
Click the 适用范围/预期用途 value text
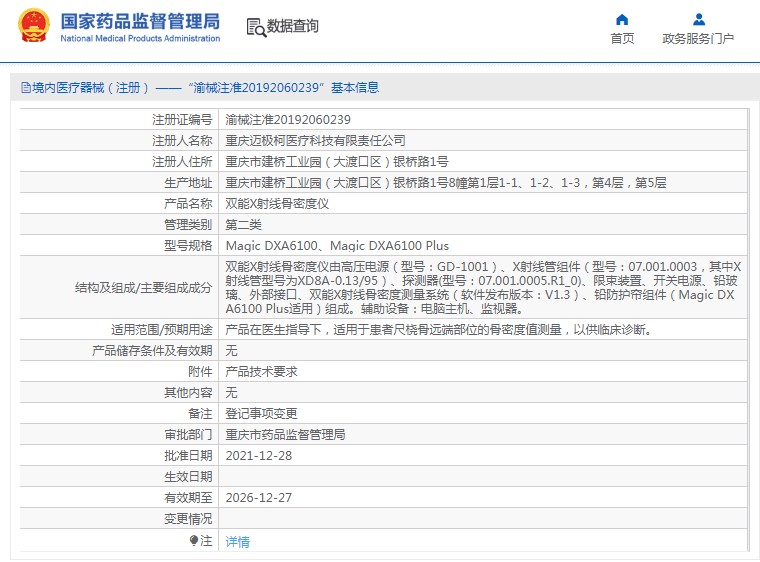coord(440,330)
